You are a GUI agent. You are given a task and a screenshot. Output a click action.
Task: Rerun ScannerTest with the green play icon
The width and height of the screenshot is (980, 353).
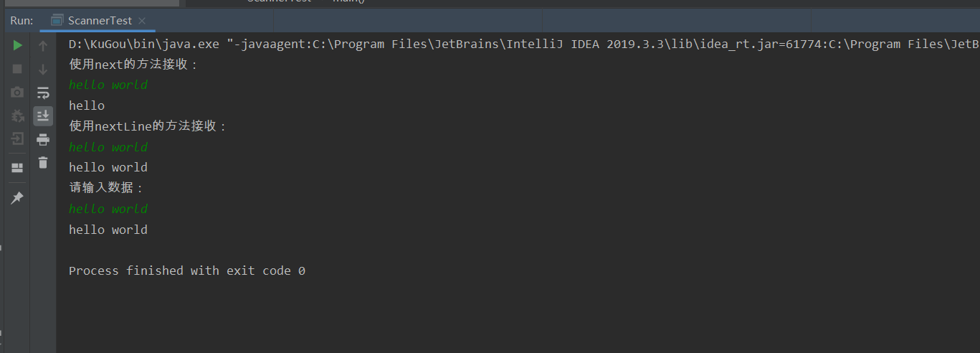click(17, 46)
